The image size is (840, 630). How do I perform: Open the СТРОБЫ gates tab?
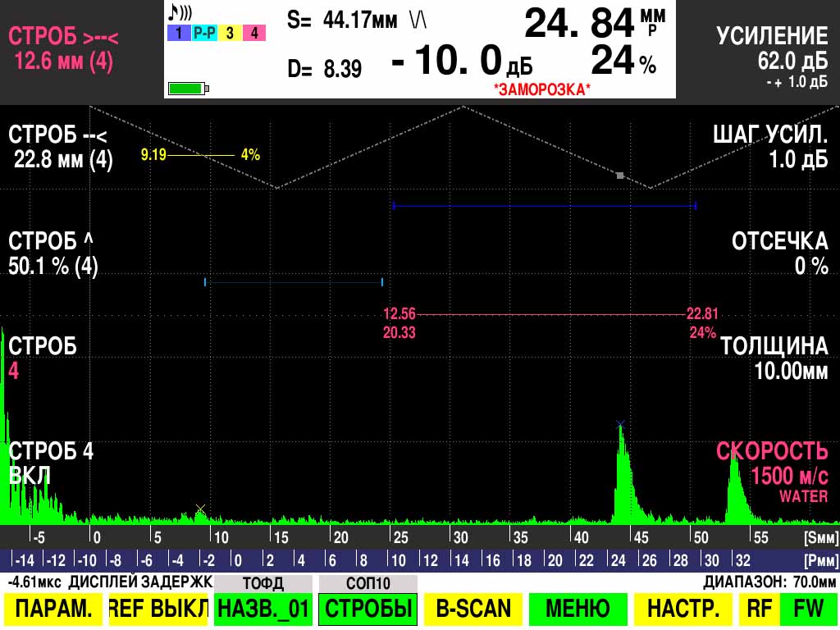point(367,609)
